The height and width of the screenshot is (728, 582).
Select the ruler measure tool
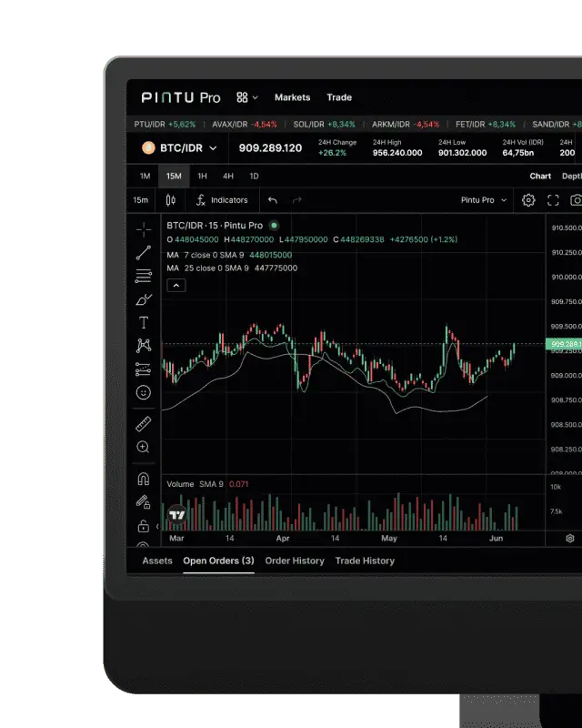point(144,424)
